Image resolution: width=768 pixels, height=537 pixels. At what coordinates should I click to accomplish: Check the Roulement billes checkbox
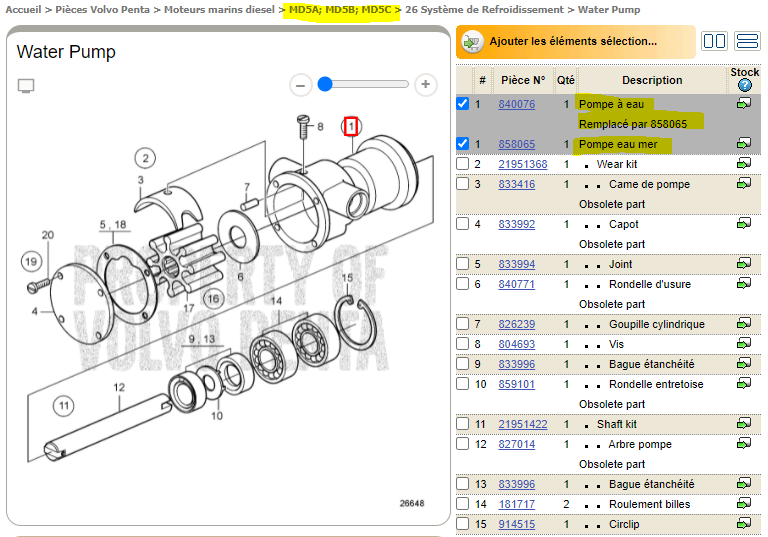tap(462, 504)
